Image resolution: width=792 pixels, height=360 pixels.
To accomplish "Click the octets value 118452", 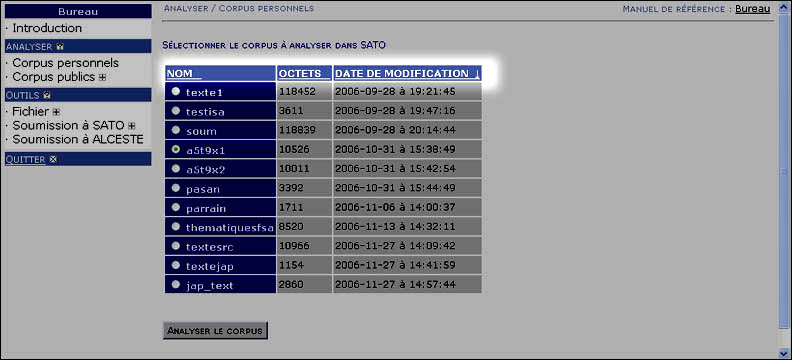I will [297, 91].
